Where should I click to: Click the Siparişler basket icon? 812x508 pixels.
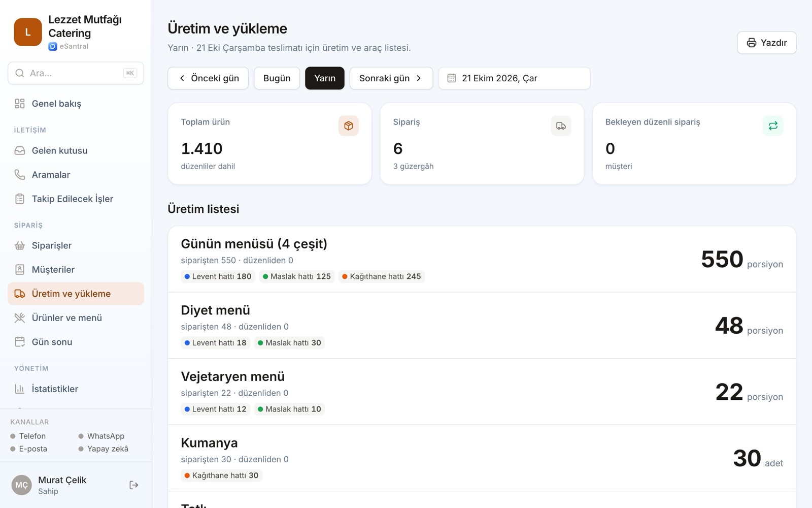point(20,245)
